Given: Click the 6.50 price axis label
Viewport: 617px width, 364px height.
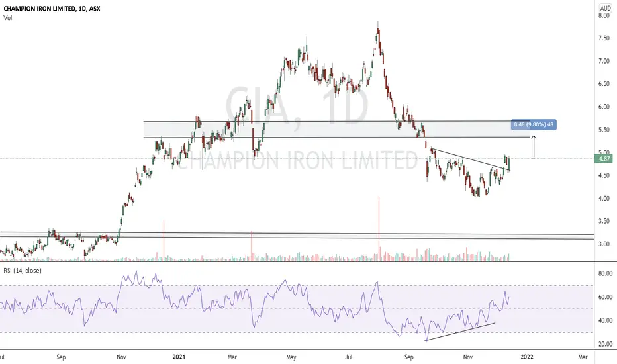Looking at the screenshot, I should 604,84.
